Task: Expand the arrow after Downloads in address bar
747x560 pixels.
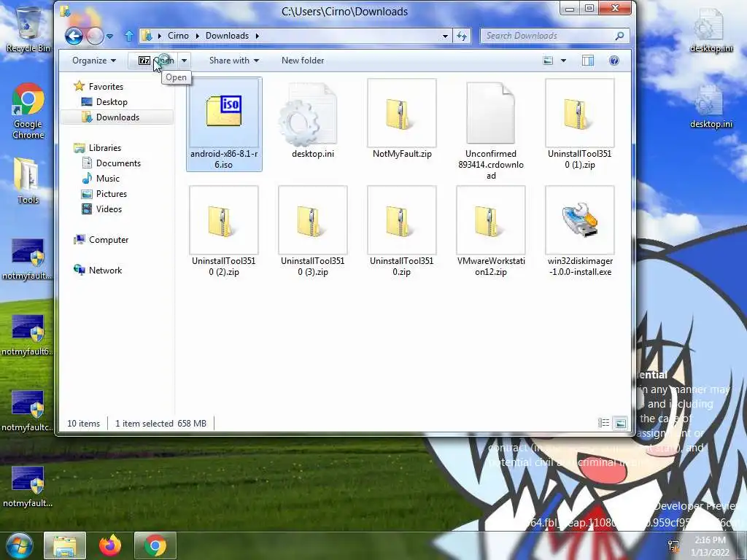Action: 258,36
